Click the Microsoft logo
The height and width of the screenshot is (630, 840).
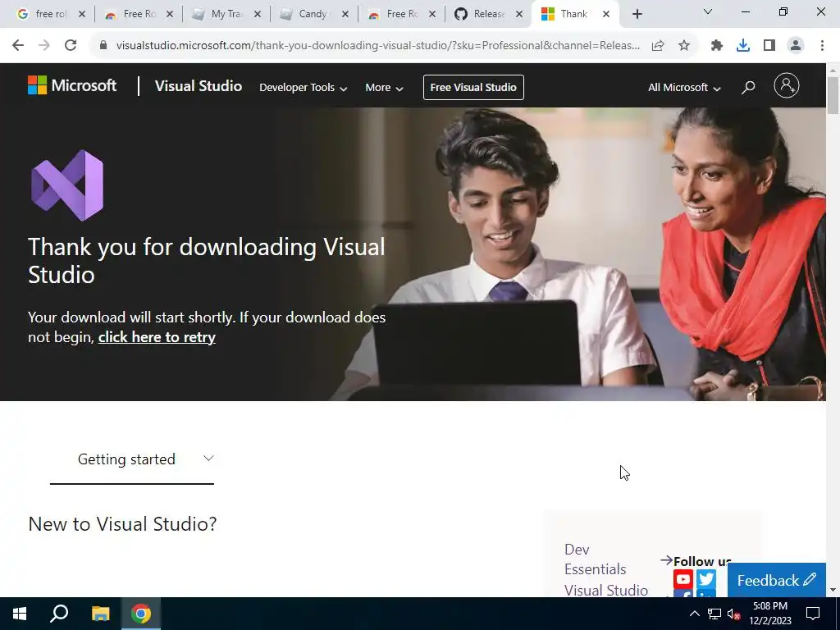click(x=72, y=85)
